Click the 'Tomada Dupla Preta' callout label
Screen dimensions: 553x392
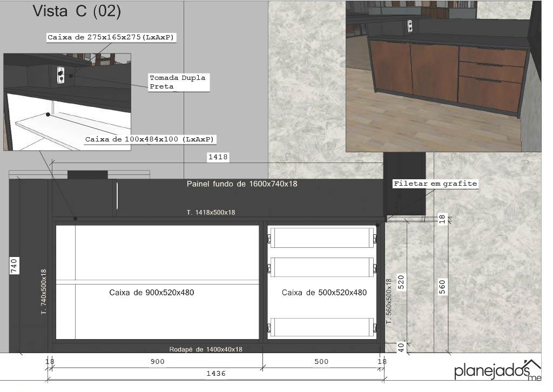178,82
